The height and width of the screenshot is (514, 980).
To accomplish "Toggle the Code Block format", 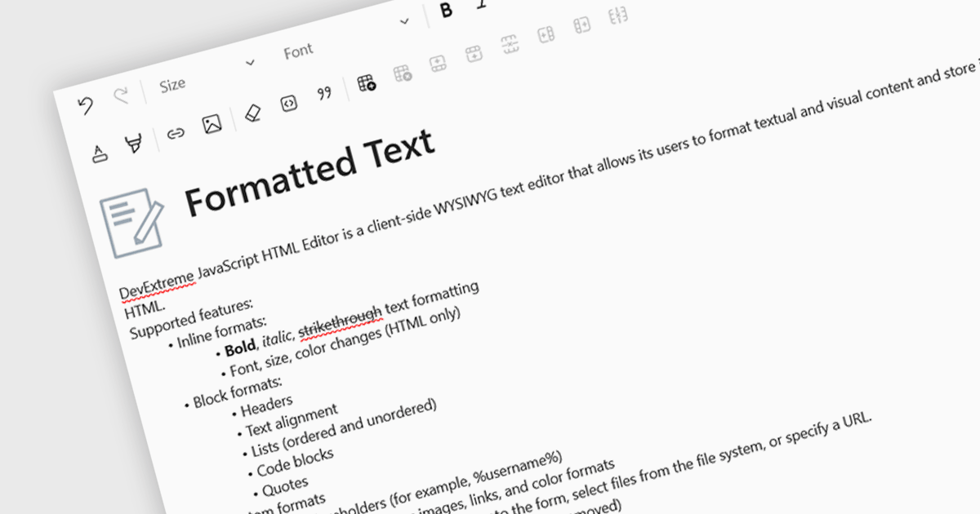I will pos(287,103).
